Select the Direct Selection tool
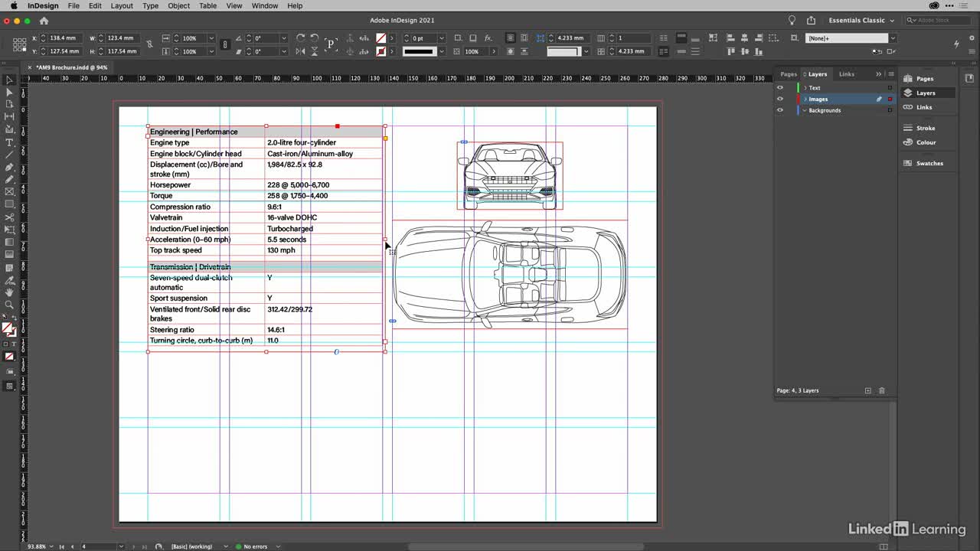Image resolution: width=980 pixels, height=551 pixels. (9, 92)
